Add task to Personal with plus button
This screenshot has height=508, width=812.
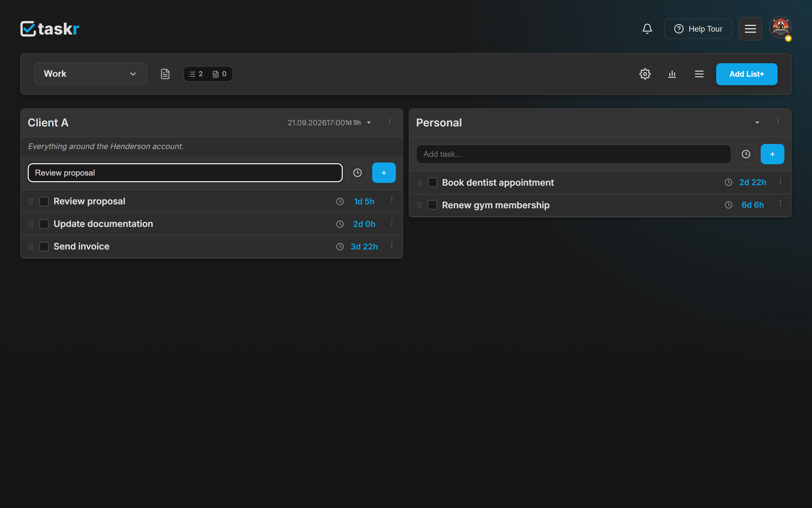(x=772, y=154)
